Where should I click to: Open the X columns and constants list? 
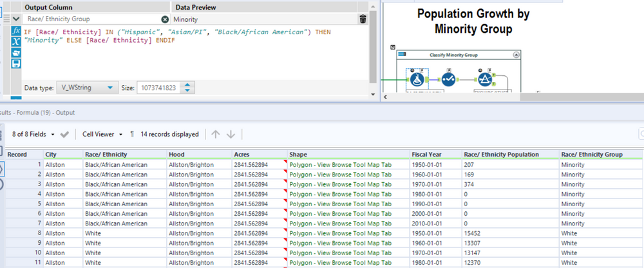[16, 41]
